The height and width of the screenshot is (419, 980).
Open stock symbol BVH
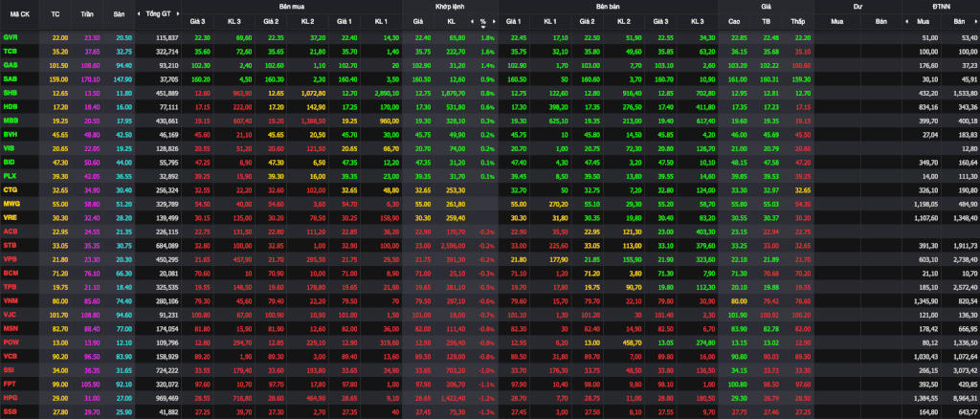click(10, 134)
